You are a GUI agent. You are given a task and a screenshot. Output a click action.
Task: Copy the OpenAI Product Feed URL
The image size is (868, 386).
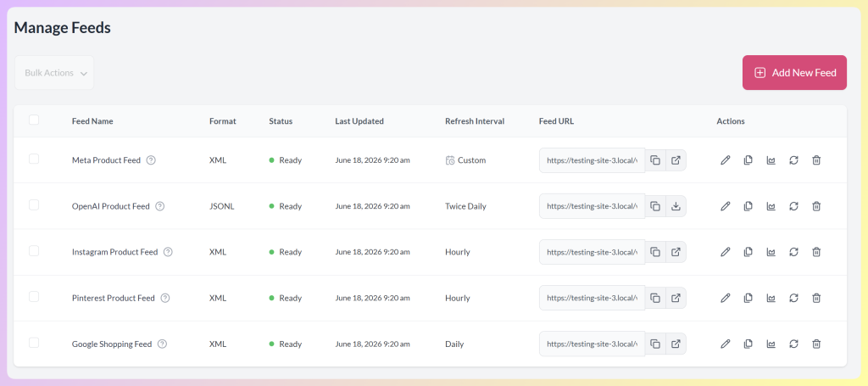[655, 206]
